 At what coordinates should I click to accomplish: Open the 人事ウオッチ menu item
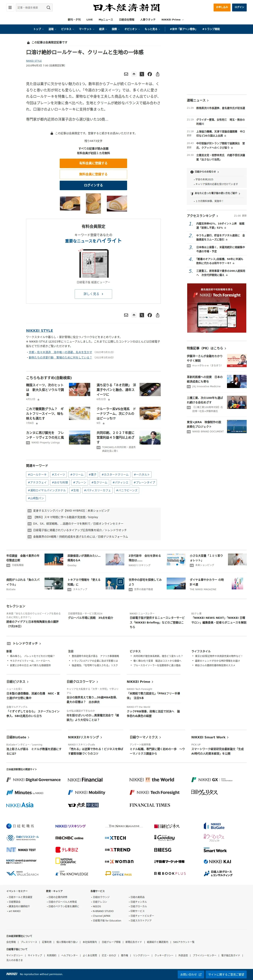click(148, 19)
